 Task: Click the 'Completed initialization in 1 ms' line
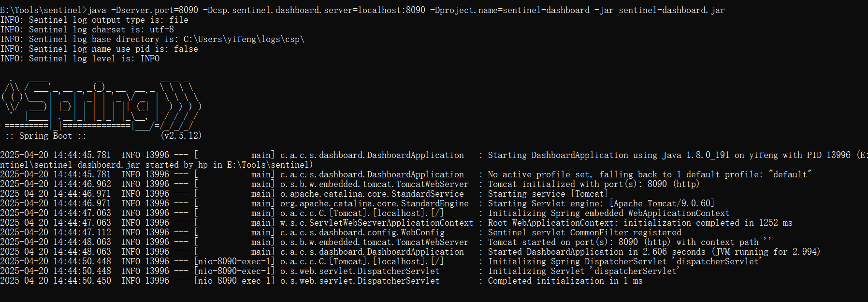(565, 281)
